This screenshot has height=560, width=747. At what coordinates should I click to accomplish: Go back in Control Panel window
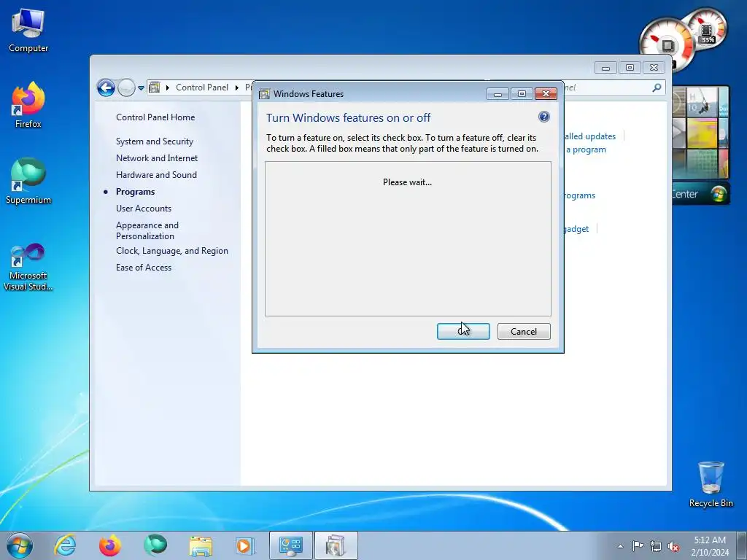[106, 87]
